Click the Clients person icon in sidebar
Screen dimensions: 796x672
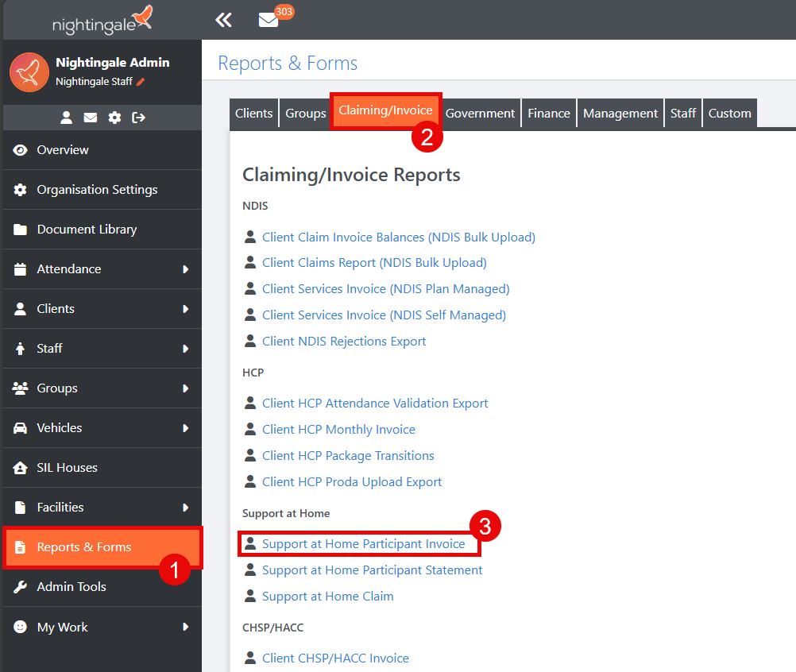pos(20,308)
